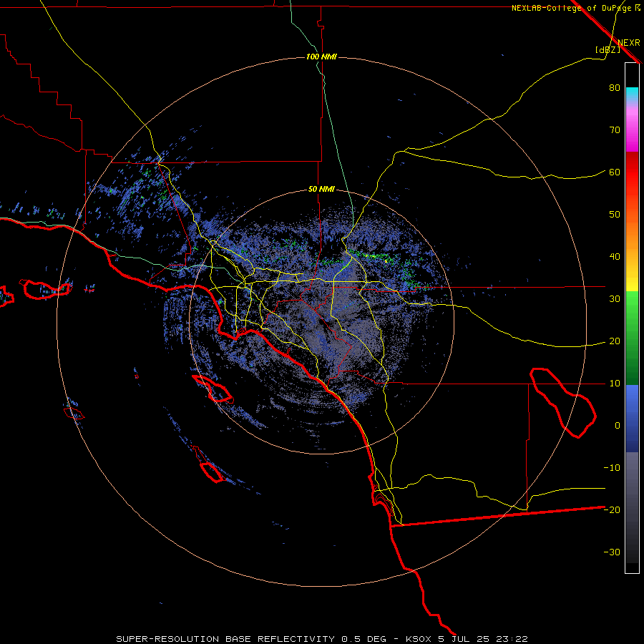Click the -30 value on the dBZ scale
The image size is (644, 644).
point(612,552)
